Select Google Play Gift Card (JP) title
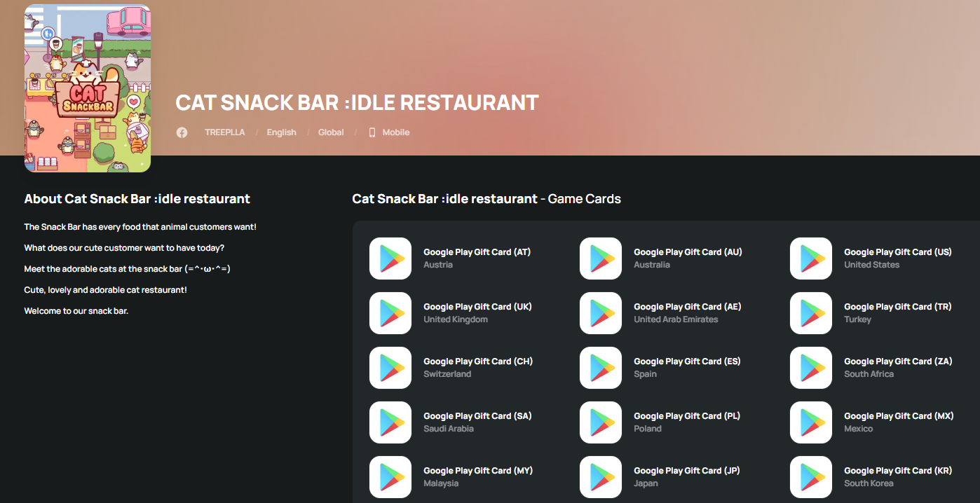Screen dimensions: 980x503 [687, 471]
